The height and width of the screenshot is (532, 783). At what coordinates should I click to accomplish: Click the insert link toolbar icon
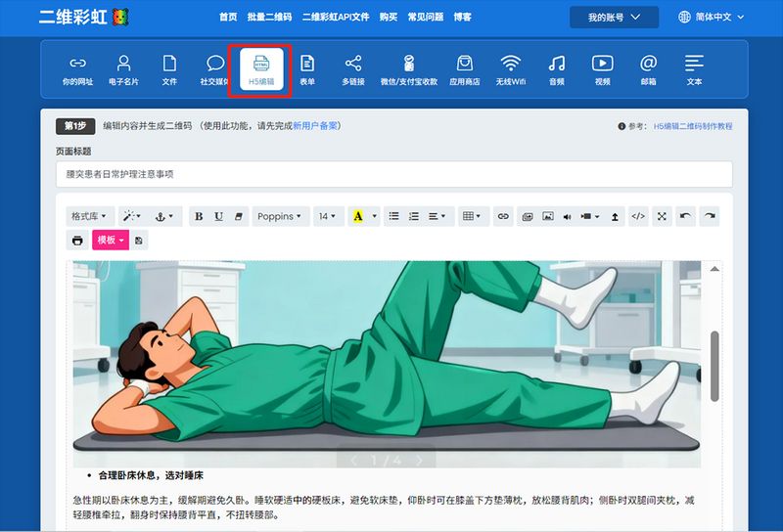(x=503, y=216)
